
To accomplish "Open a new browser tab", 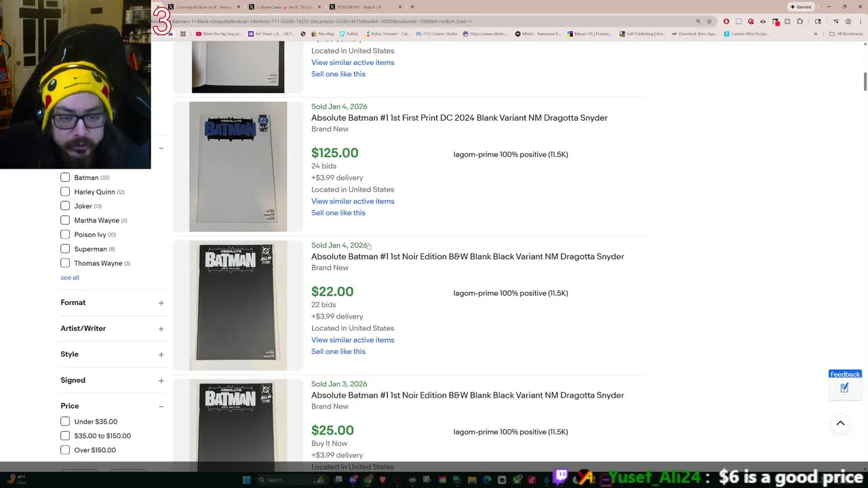I will [412, 7].
